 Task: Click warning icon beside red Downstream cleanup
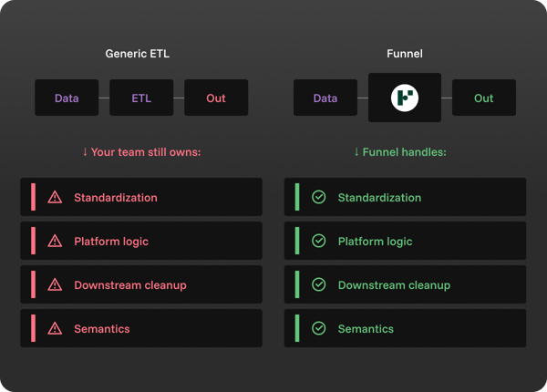tap(55, 284)
